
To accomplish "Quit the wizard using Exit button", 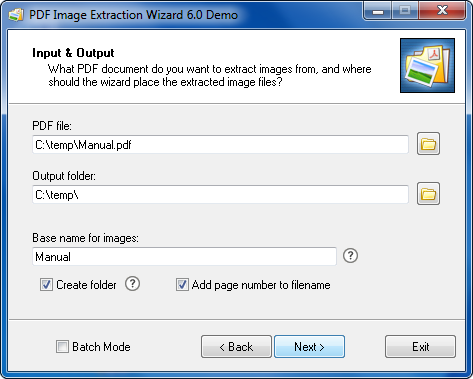I will [x=420, y=347].
